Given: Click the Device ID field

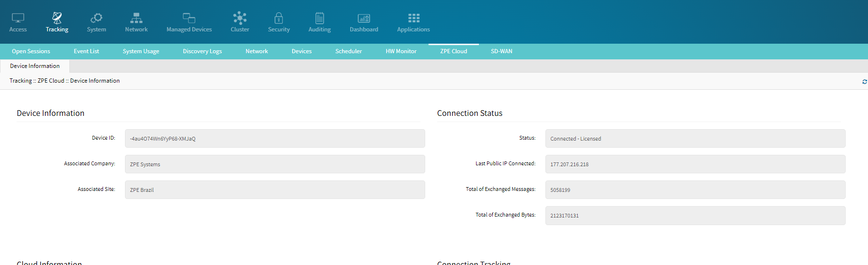Looking at the screenshot, I should pos(275,139).
